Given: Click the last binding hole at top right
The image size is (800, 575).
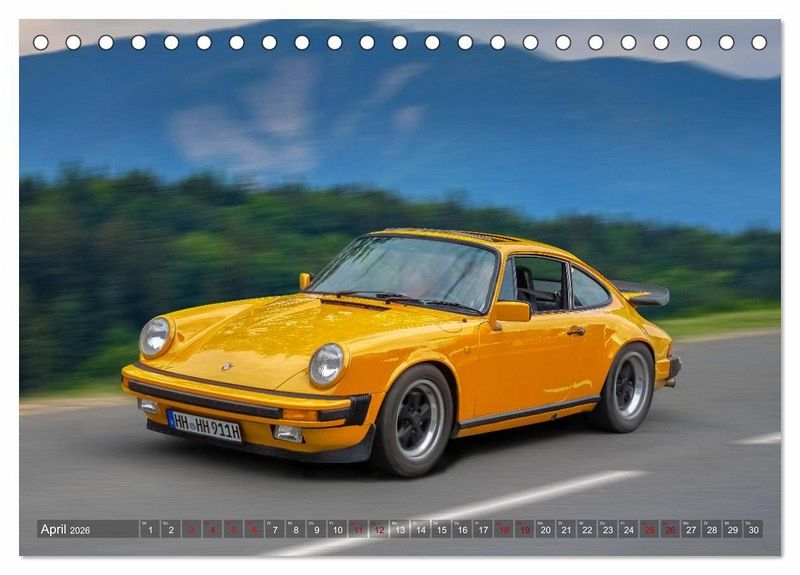Looking at the screenshot, I should tap(759, 42).
